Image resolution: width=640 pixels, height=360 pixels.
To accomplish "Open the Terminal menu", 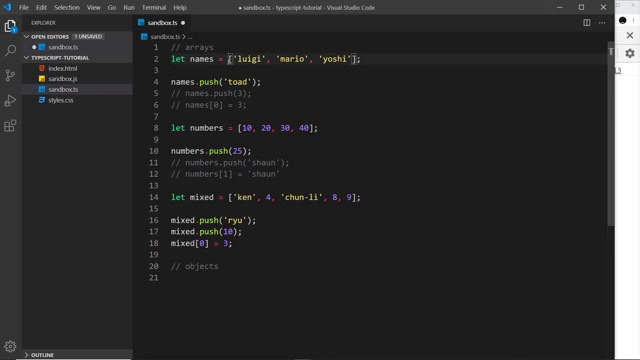I will 154,7.
